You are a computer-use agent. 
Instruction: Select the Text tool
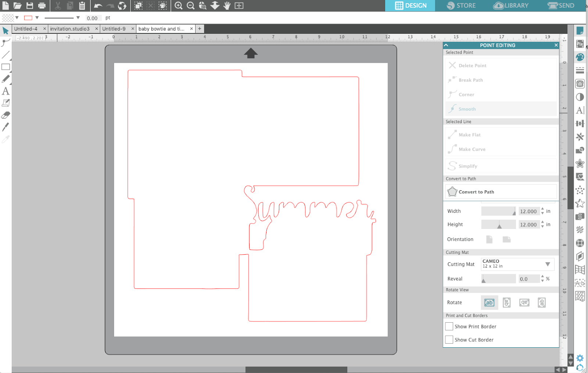(6, 92)
